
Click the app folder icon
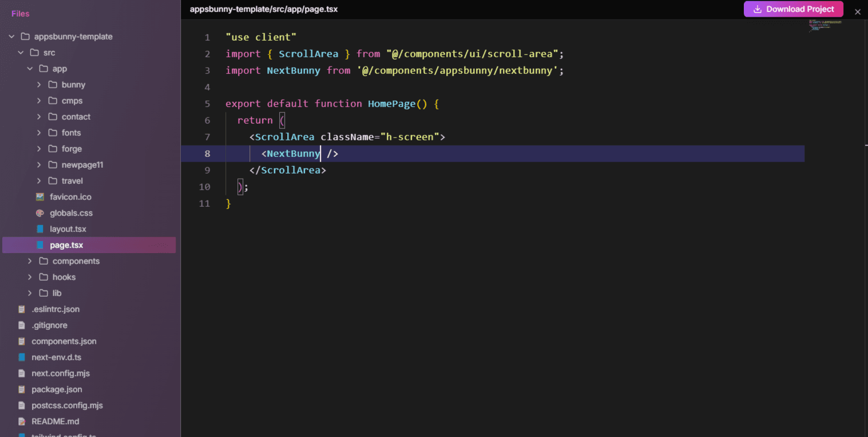[43, 69]
